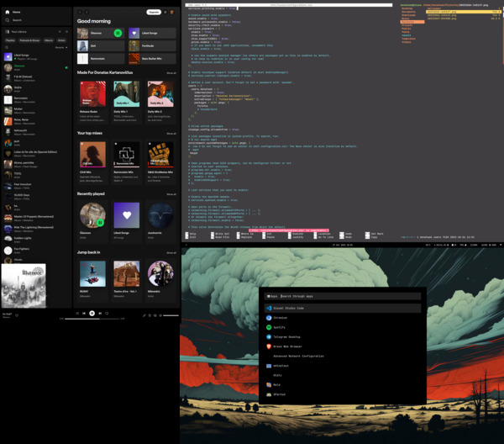Launch Brave Web Browser from the launcher
The image size is (504, 444).
click(343, 346)
